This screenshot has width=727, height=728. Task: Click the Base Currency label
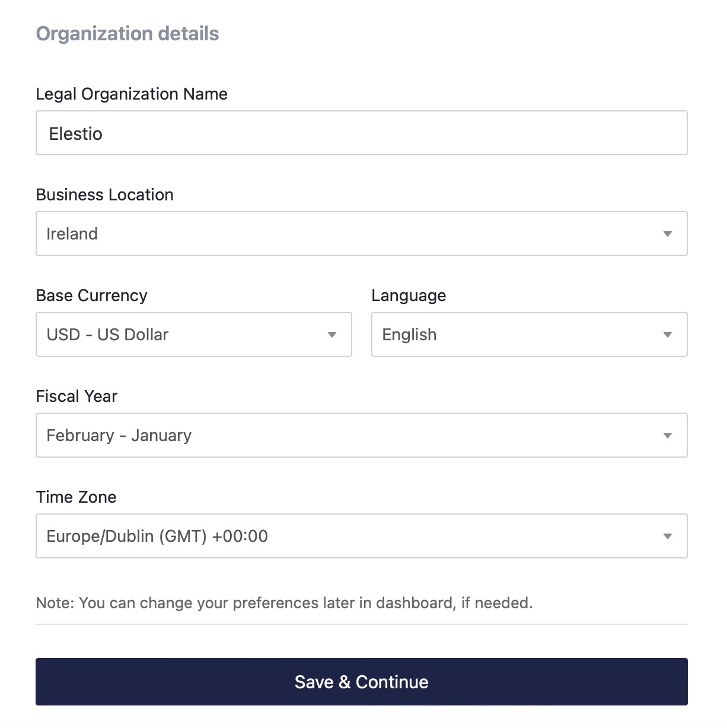click(x=92, y=295)
